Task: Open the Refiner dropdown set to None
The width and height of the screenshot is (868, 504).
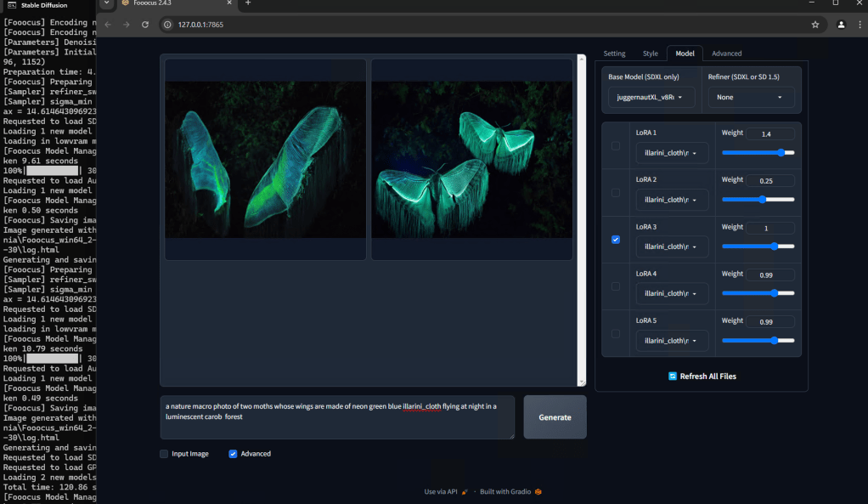Action: 751,98
